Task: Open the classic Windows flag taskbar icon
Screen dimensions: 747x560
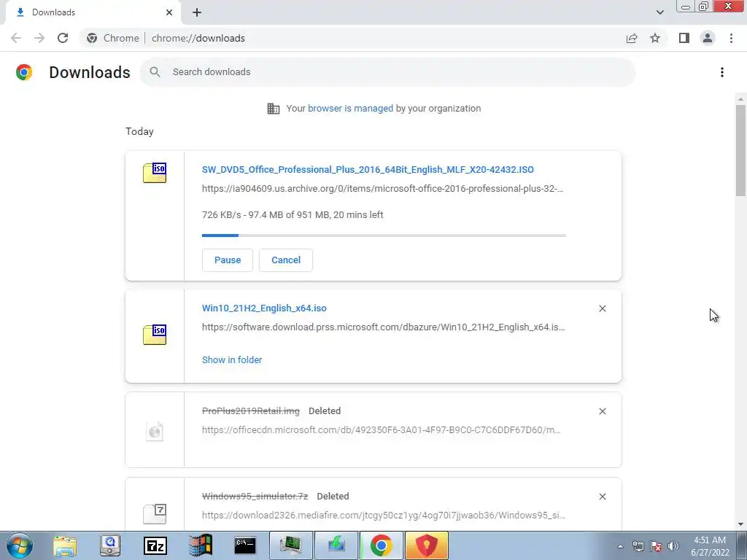Action: pos(200,545)
